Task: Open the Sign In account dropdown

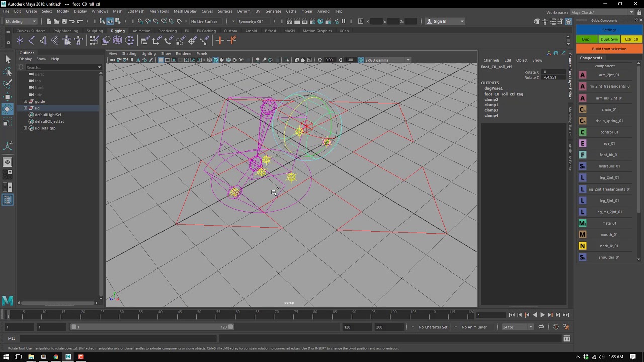Action: click(x=445, y=21)
